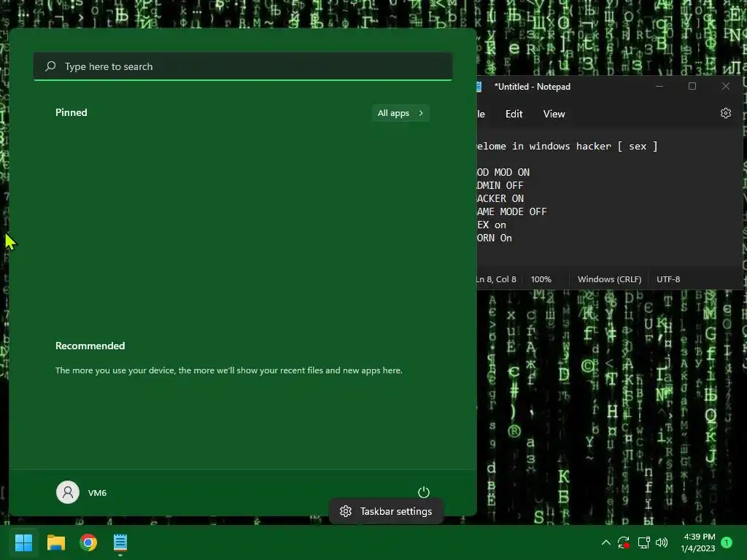Click the search magnifier icon
Screen dimensions: 747x560
point(50,66)
